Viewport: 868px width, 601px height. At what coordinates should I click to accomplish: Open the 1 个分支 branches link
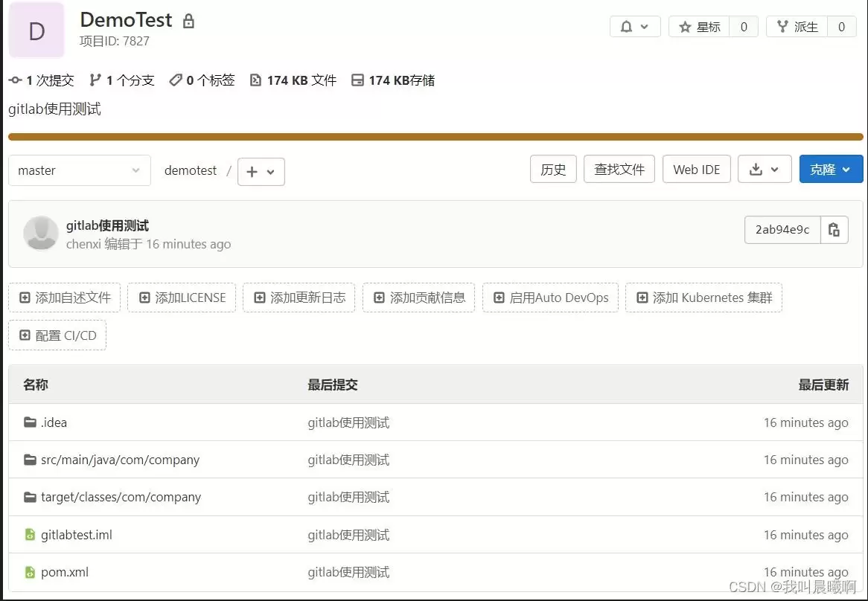point(122,80)
